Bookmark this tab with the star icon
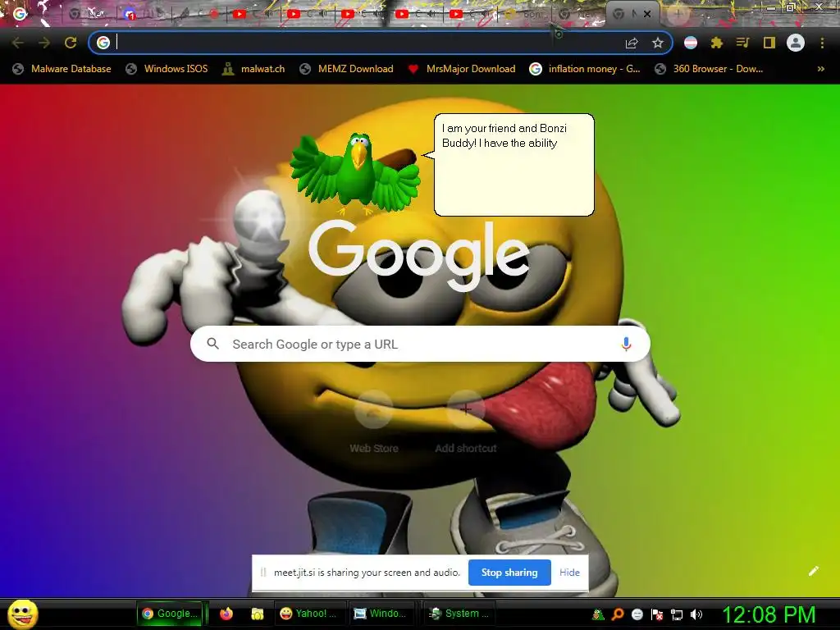Screen dimensions: 840x630 658,43
